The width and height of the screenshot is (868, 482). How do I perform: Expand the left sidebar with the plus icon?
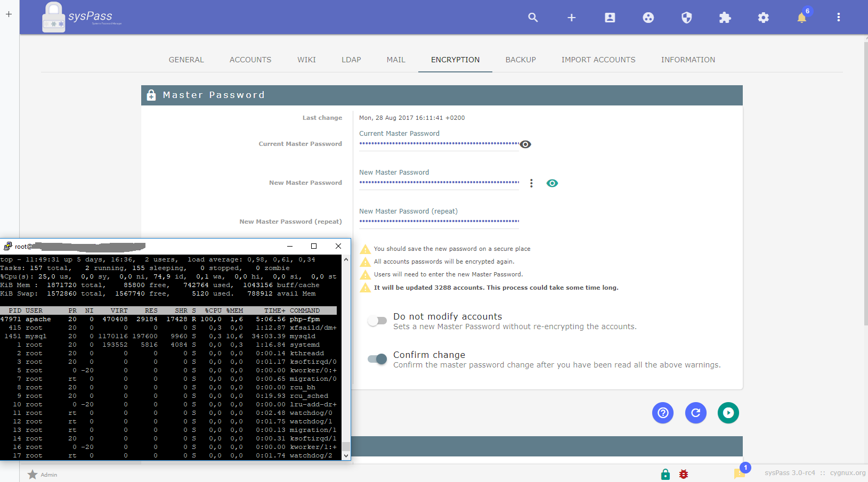point(9,14)
